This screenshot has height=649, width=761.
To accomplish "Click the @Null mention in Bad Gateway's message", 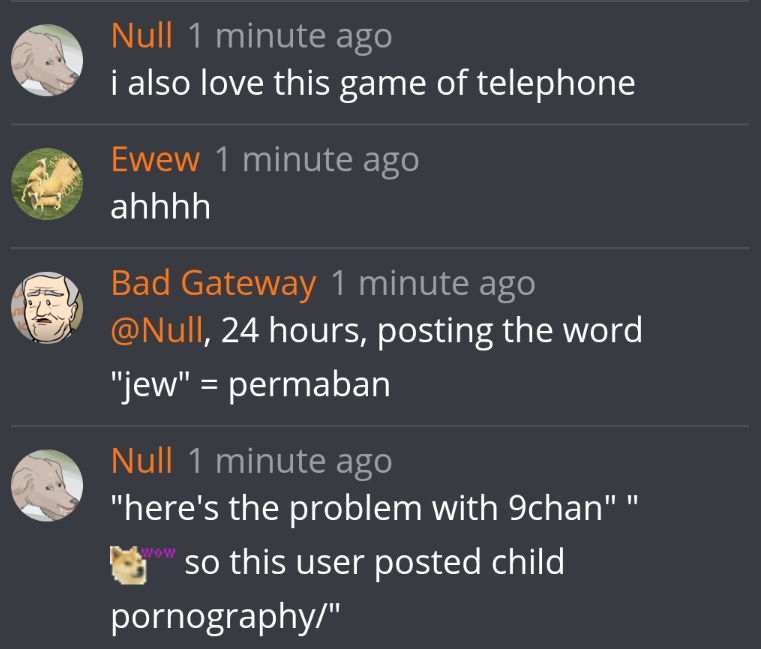I will (157, 330).
